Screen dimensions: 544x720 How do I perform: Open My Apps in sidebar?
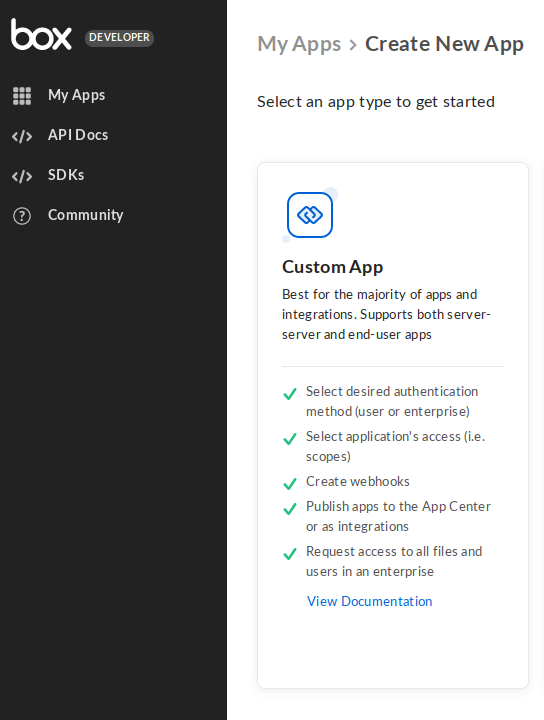click(x=77, y=95)
